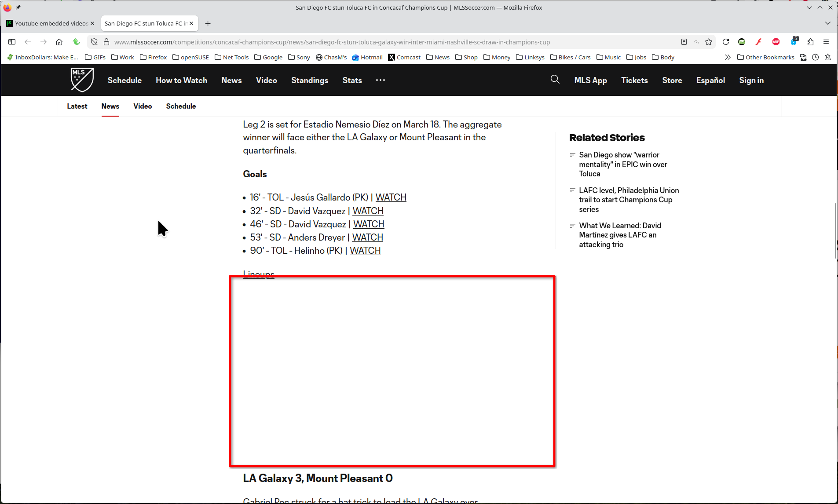Open MLS site search magnifier
838x504 pixels.
[555, 80]
